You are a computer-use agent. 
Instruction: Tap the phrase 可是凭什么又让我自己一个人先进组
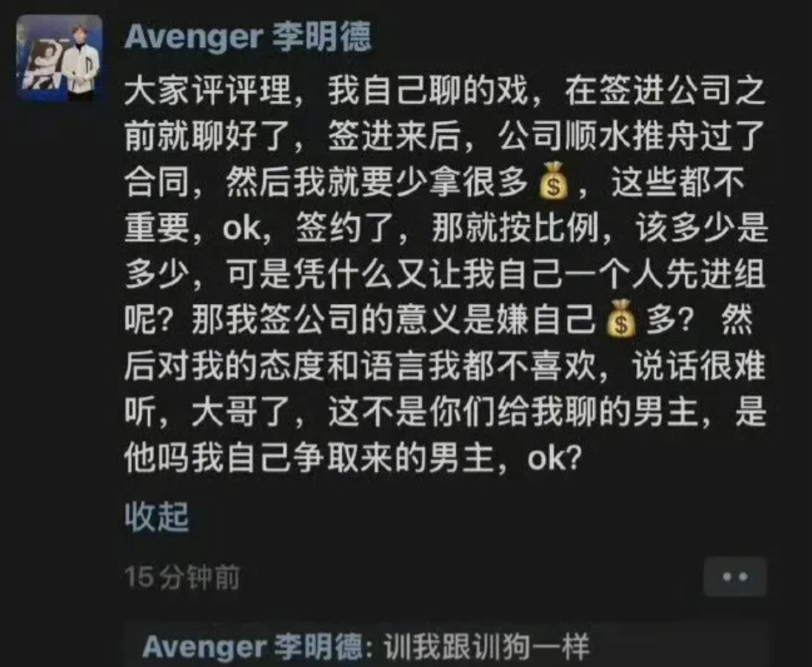pyautogui.click(x=495, y=273)
